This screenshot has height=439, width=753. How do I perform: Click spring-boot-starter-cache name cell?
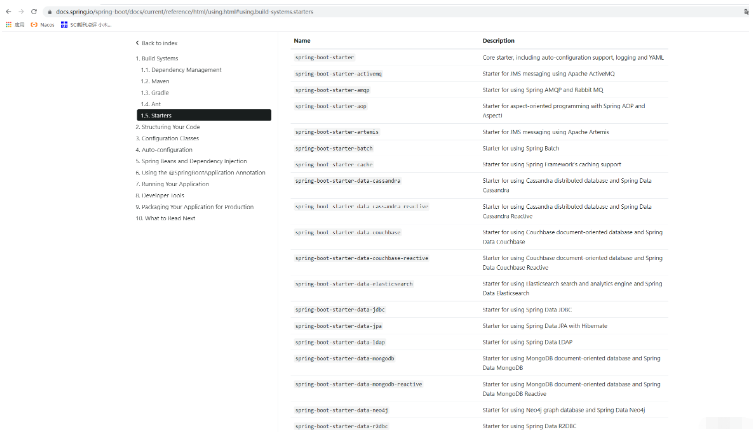point(334,165)
